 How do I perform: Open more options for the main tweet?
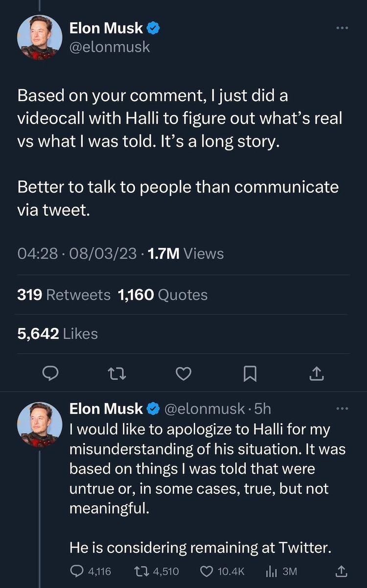[342, 28]
